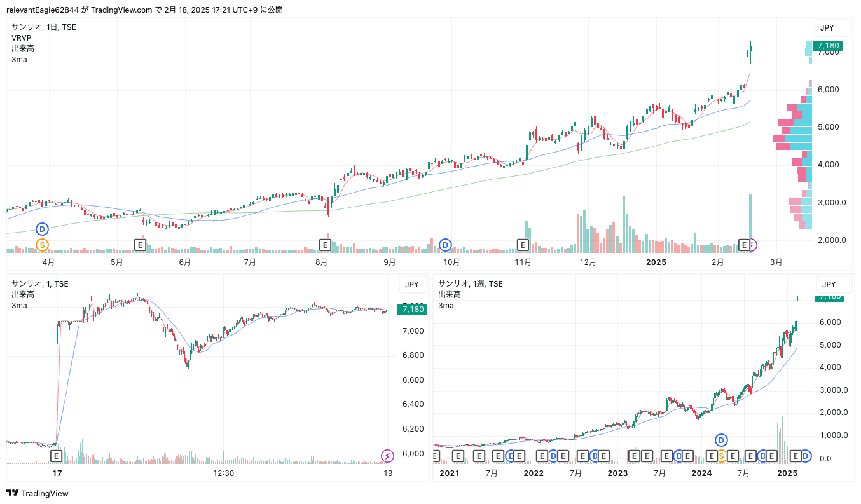This screenshot has height=504, width=861.
Task: Click the 4月 label on the daily time axis
Action: (48, 262)
